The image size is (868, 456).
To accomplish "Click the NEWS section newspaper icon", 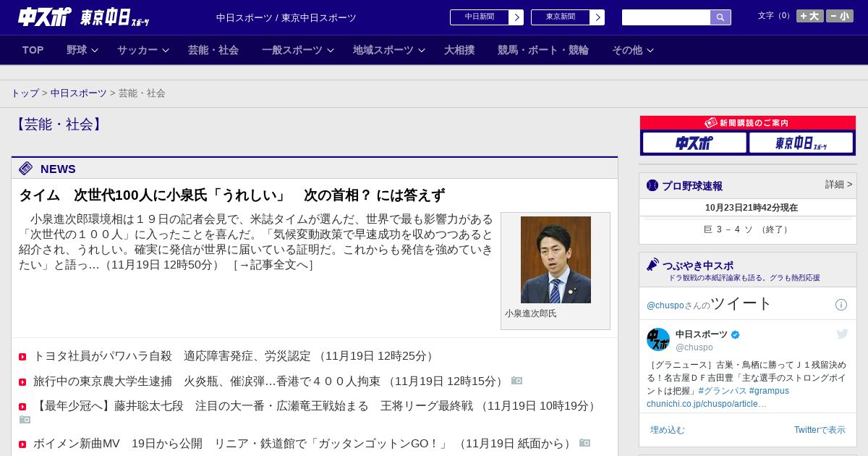I will pos(26,169).
